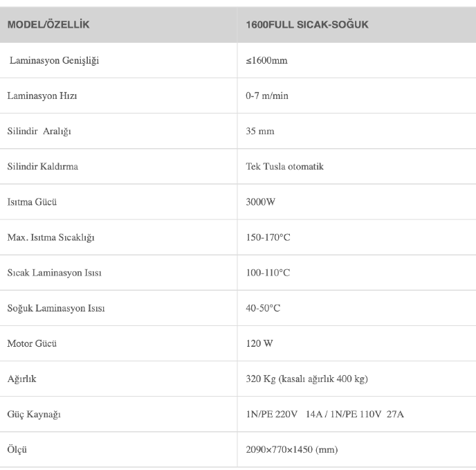Select the Güç Kaynağı row label

[35, 414]
